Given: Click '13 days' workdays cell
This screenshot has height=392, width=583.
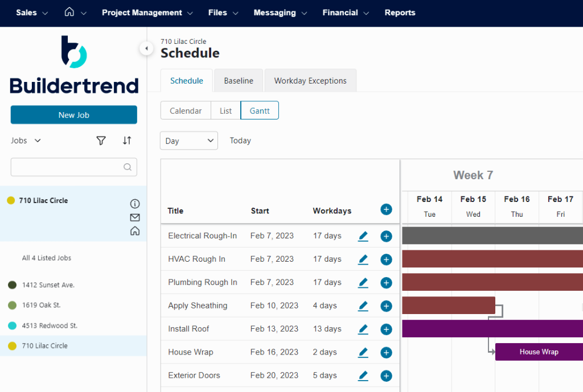Looking at the screenshot, I should pyautogui.click(x=327, y=329).
